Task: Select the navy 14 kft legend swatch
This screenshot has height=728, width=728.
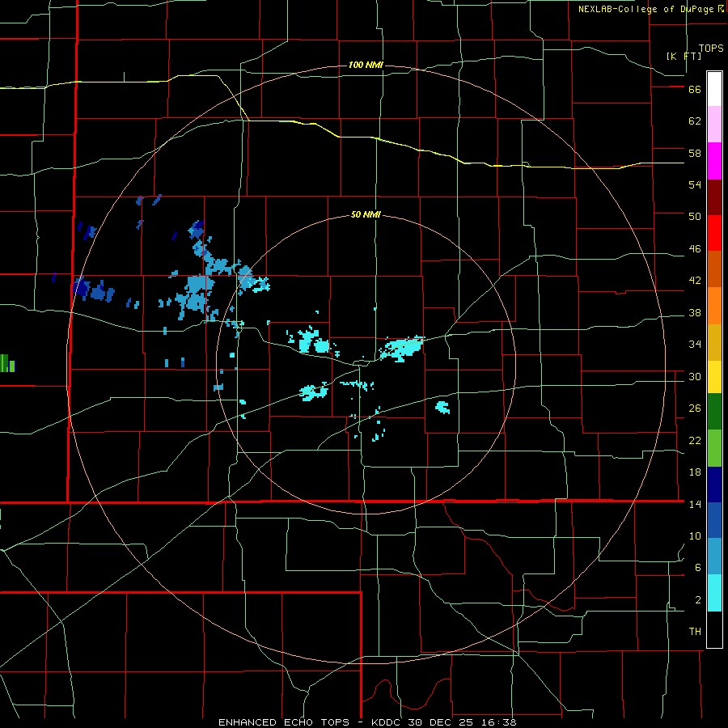Action: click(714, 485)
